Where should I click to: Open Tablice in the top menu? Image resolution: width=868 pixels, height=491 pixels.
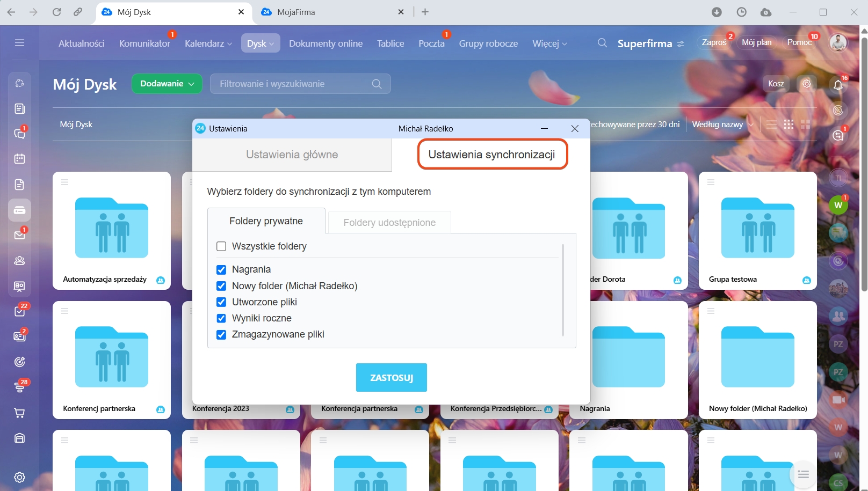tap(390, 43)
